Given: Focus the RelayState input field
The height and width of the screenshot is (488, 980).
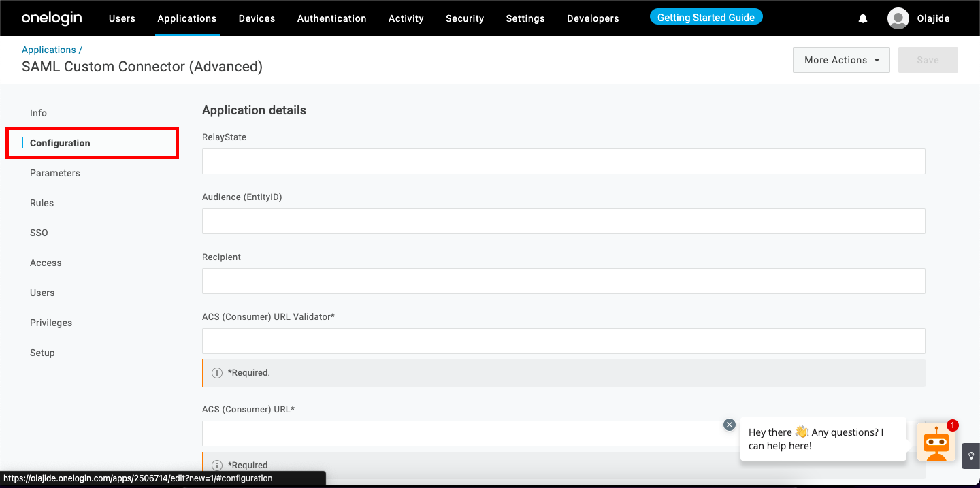Looking at the screenshot, I should [x=563, y=161].
